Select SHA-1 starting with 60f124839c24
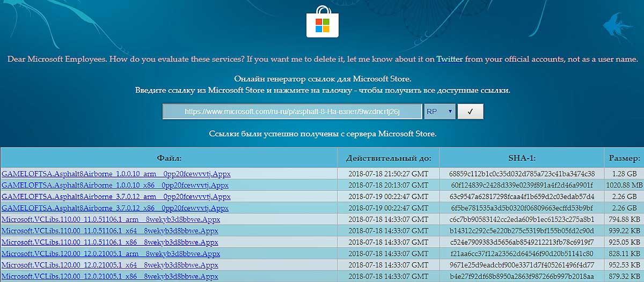This screenshot has height=282, width=644. point(522,185)
